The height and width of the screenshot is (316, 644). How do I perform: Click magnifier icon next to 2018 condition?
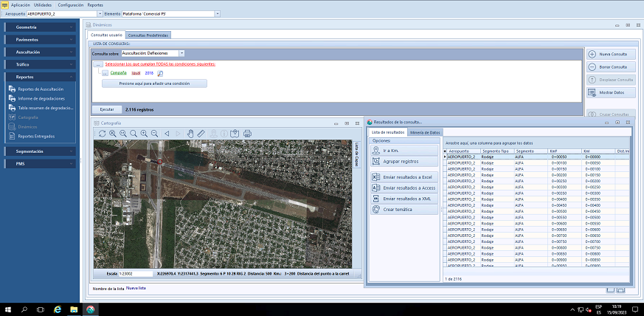click(x=160, y=73)
